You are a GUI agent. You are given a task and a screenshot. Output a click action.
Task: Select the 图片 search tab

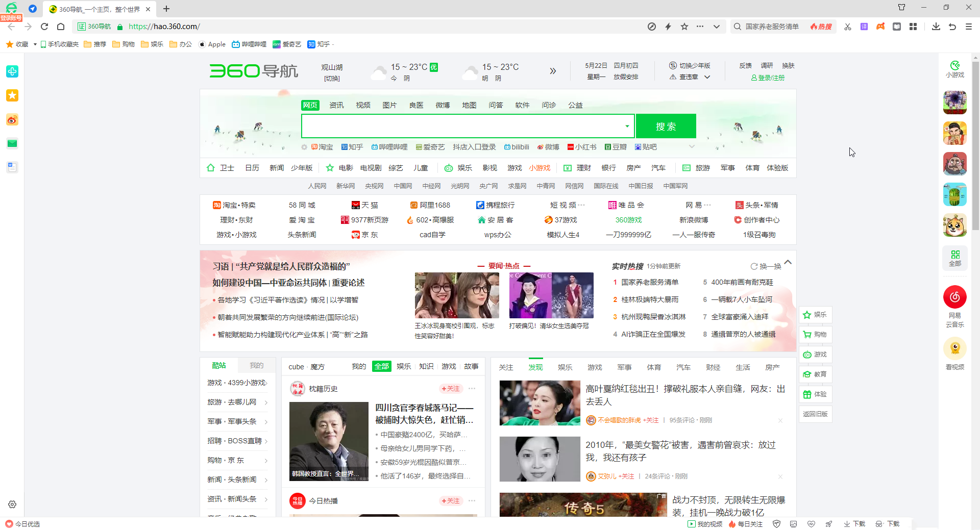click(389, 105)
